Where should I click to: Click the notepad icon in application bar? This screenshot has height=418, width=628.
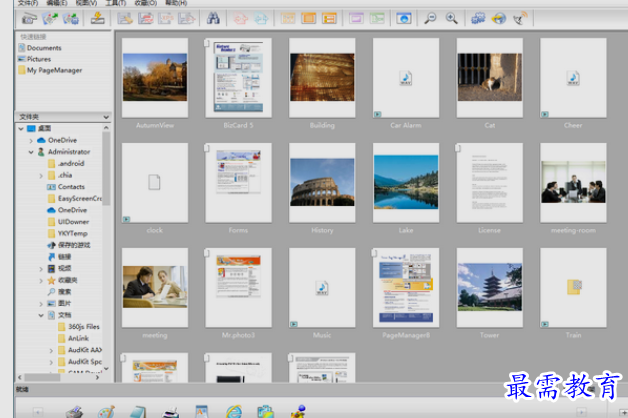(138, 412)
